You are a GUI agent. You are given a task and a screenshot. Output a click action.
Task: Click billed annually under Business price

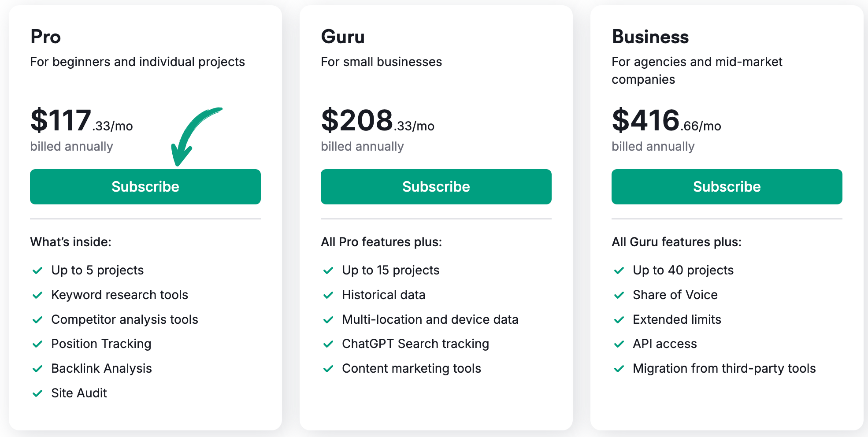point(653,146)
